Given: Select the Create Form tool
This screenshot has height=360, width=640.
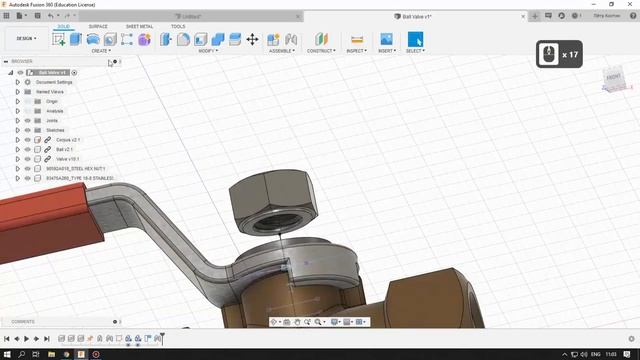Looking at the screenshot, I should tap(144, 39).
